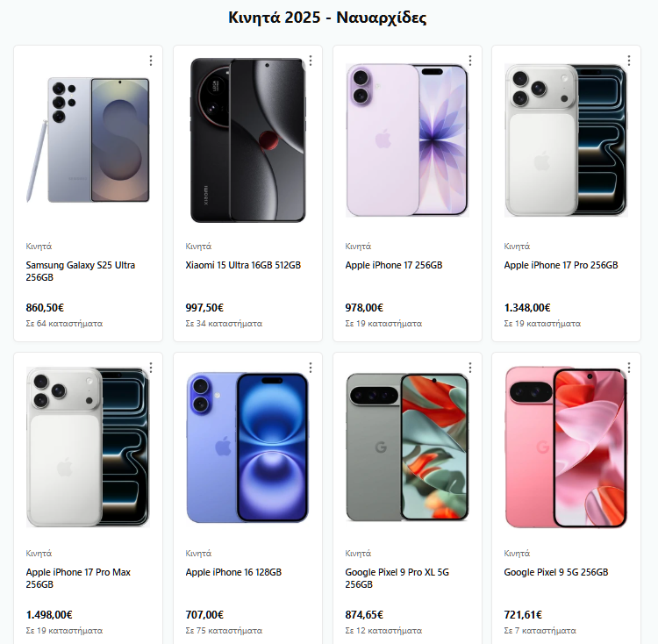This screenshot has width=658, height=644.
Task: View the 64 stores for Galaxy S25 Ultra
Action: click(64, 324)
